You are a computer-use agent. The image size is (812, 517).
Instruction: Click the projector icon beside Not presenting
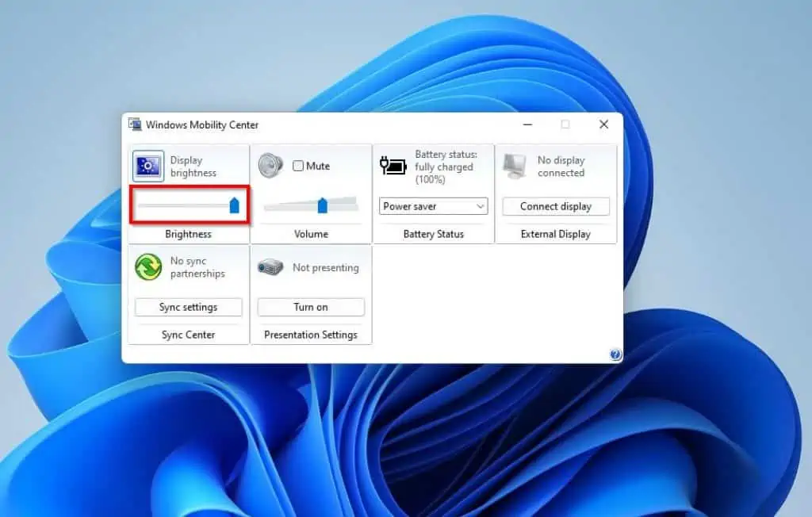pos(270,266)
